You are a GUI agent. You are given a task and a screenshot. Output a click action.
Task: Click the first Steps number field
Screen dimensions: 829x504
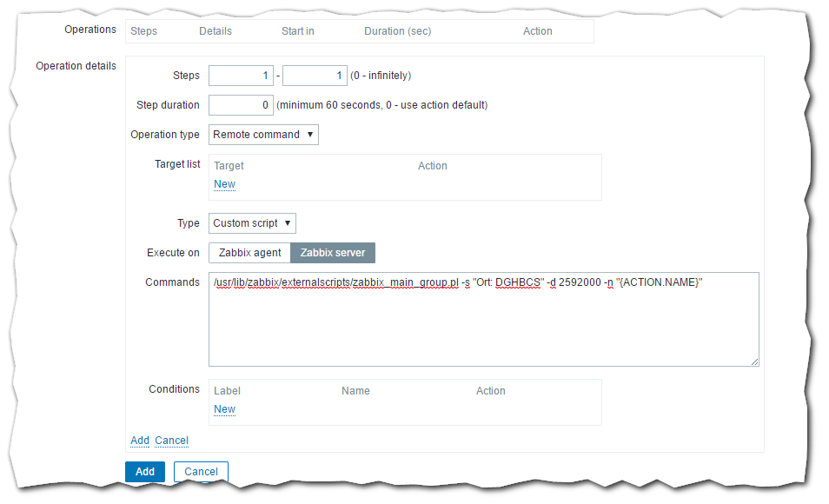[241, 76]
